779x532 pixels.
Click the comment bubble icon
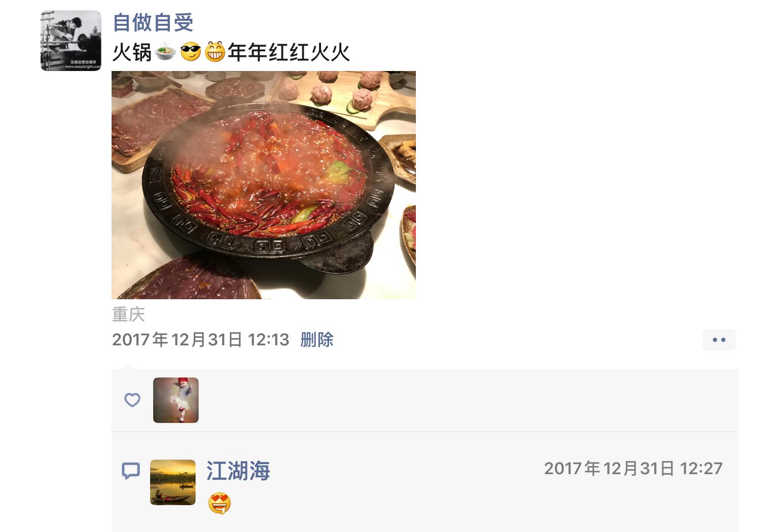[131, 471]
